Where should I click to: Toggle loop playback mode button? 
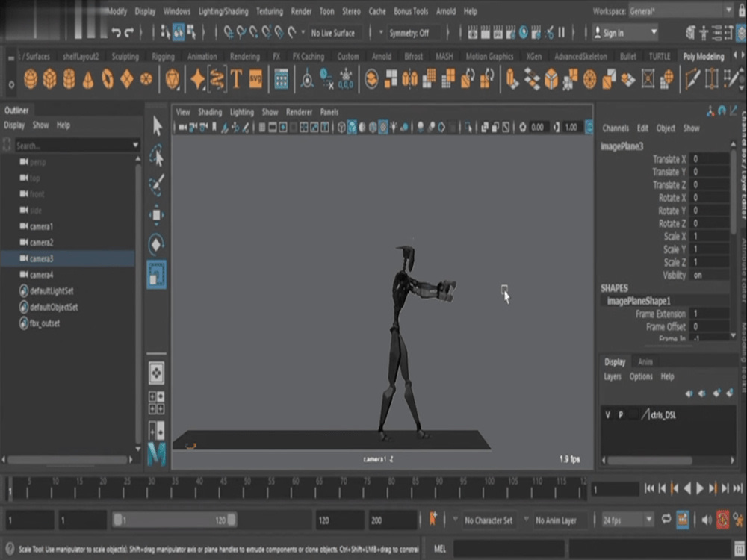(666, 519)
